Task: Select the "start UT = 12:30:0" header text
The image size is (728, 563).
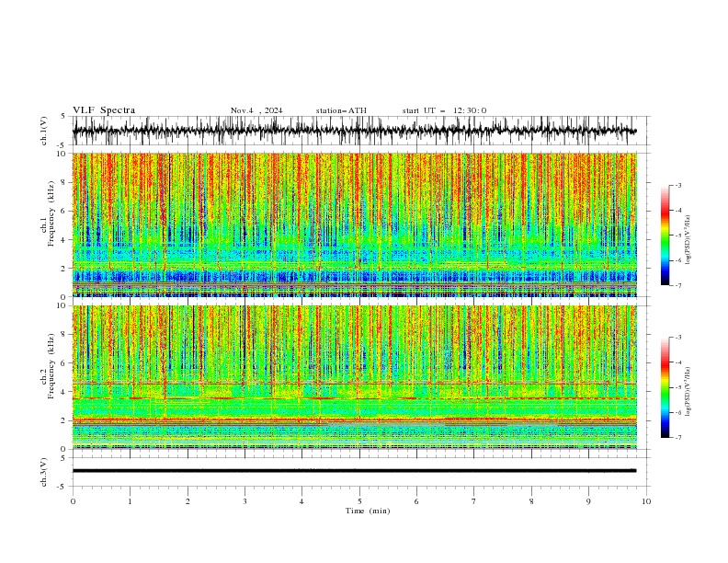Action: click(444, 110)
